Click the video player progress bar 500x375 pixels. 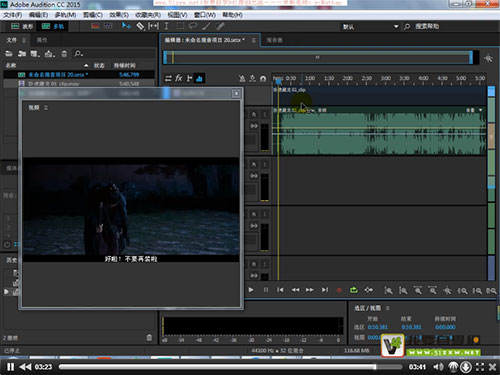tap(231, 367)
